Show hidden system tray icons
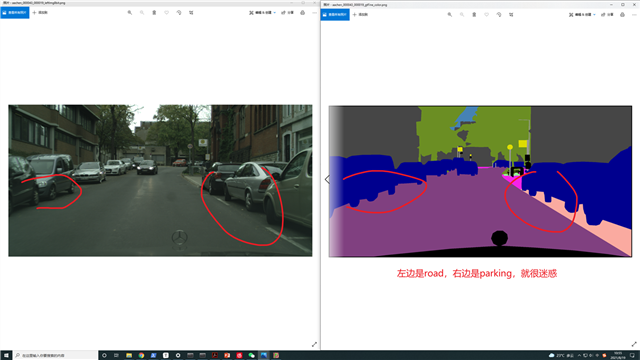Screen dimensions: 640x360 (579, 356)
